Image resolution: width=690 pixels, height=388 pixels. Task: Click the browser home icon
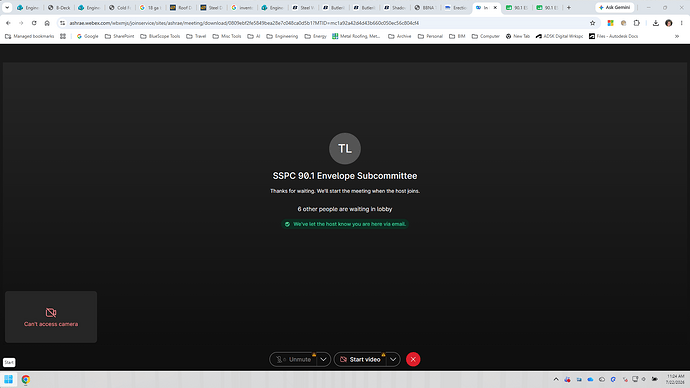[x=47, y=23]
